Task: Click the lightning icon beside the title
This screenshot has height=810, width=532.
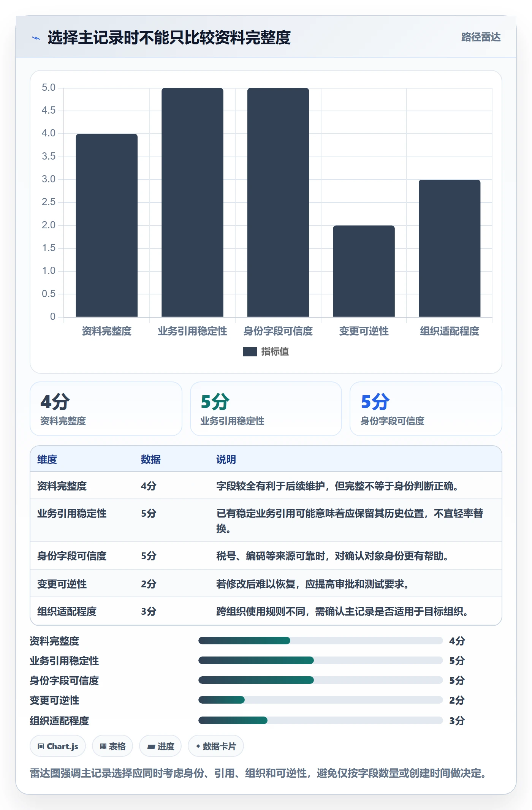Action: pos(36,38)
